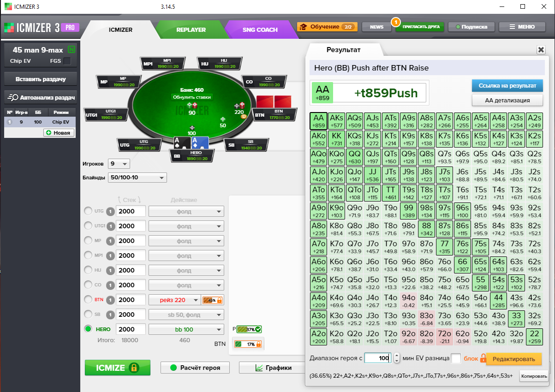Open CO action фолд dropdown

tap(186, 285)
